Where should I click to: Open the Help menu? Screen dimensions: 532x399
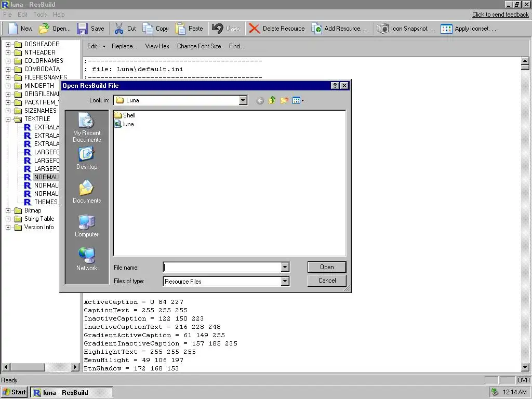point(59,15)
